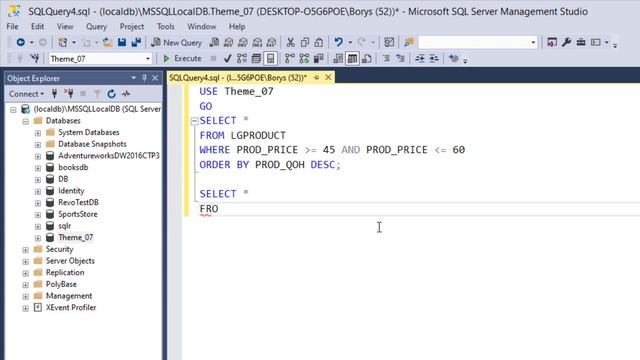Select the XEvent Profiler node

[x=71, y=308]
